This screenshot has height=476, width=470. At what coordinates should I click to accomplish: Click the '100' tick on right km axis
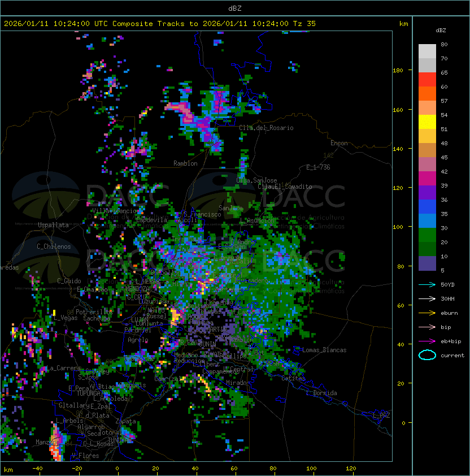tap(398, 227)
